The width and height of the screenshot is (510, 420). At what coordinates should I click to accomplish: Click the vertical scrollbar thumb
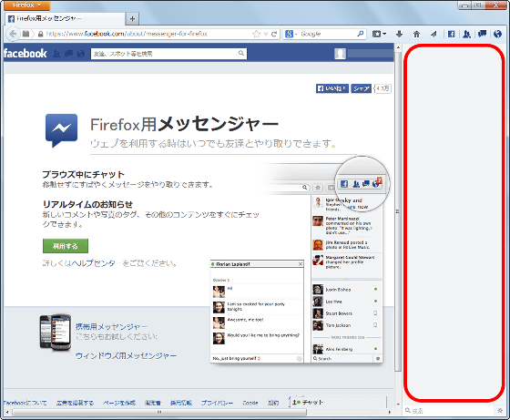398,211
